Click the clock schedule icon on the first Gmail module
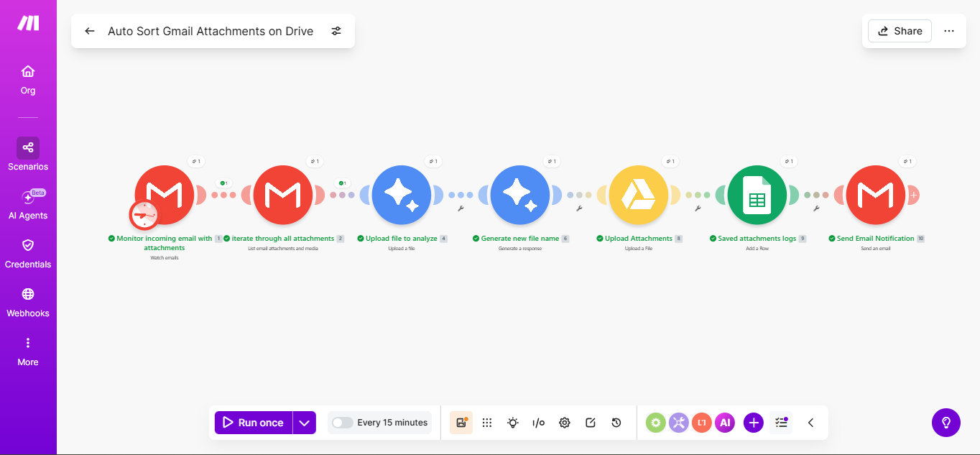This screenshot has height=455, width=980. [144, 215]
